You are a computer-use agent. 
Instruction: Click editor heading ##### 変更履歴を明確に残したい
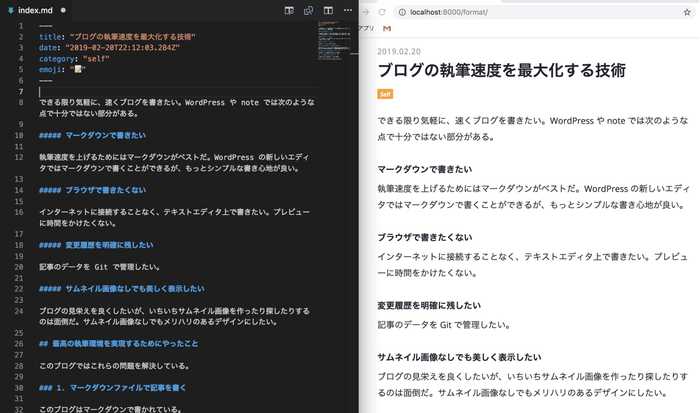[96, 245]
